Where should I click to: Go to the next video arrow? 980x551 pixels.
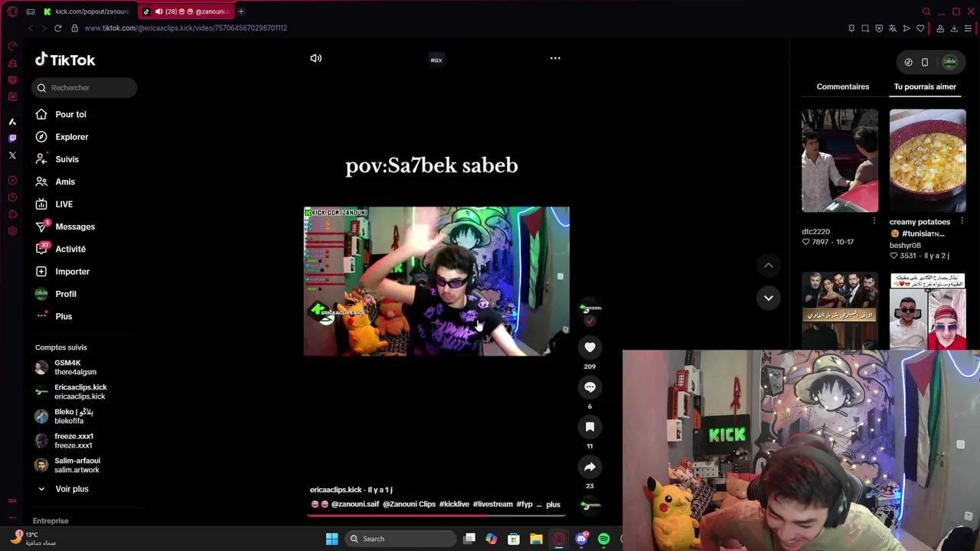(x=768, y=298)
